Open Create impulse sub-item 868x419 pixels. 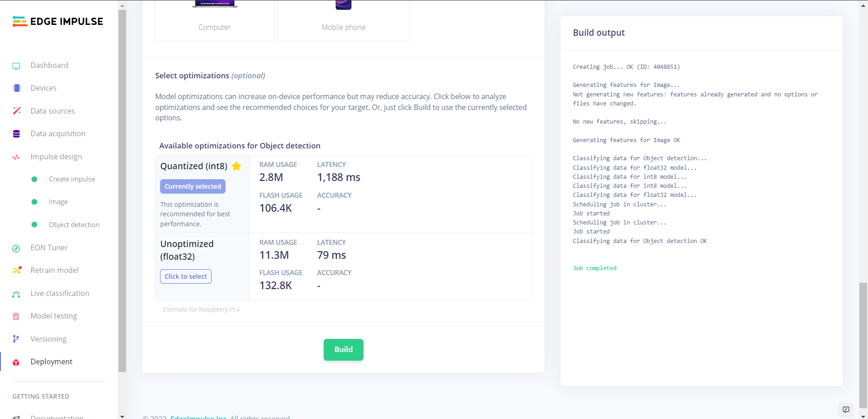(x=72, y=179)
